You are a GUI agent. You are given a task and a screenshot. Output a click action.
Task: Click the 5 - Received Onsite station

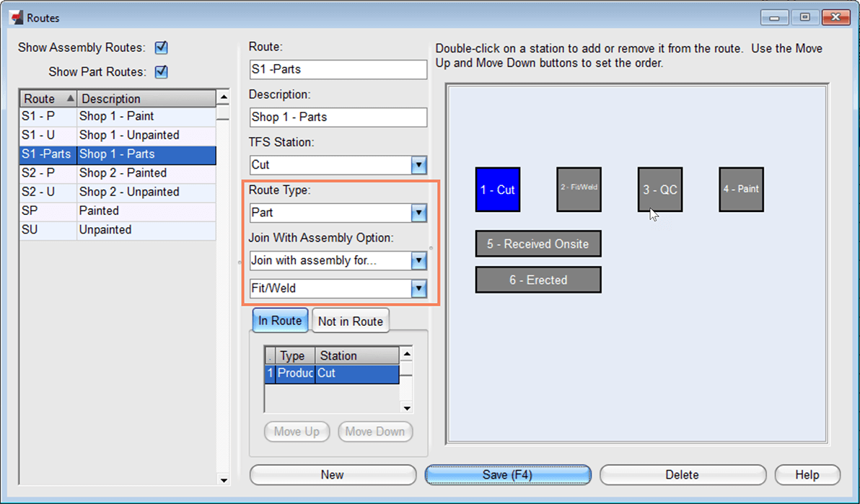point(537,244)
